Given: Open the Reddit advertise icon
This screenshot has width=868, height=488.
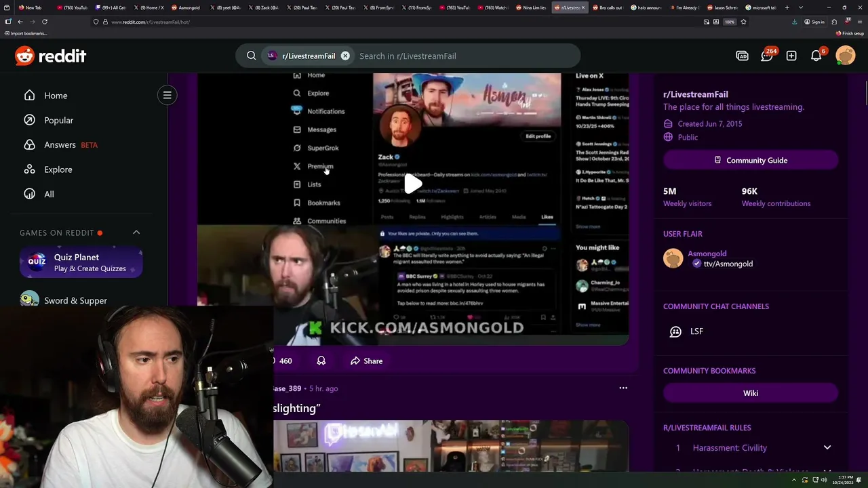Looking at the screenshot, I should pyautogui.click(x=742, y=56).
